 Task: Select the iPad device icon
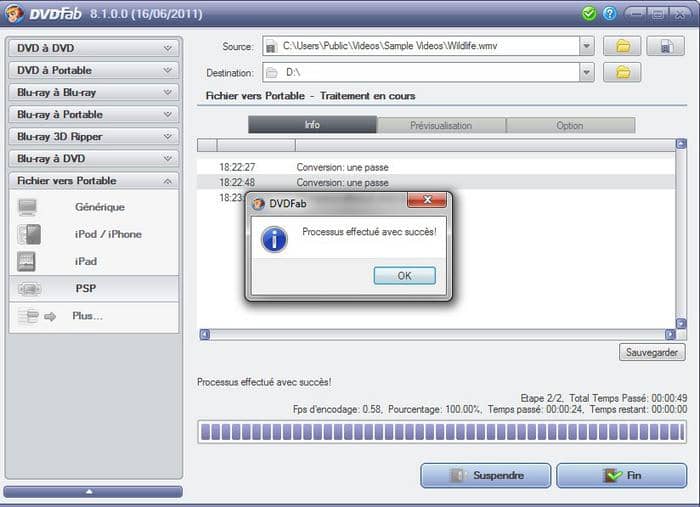26,262
